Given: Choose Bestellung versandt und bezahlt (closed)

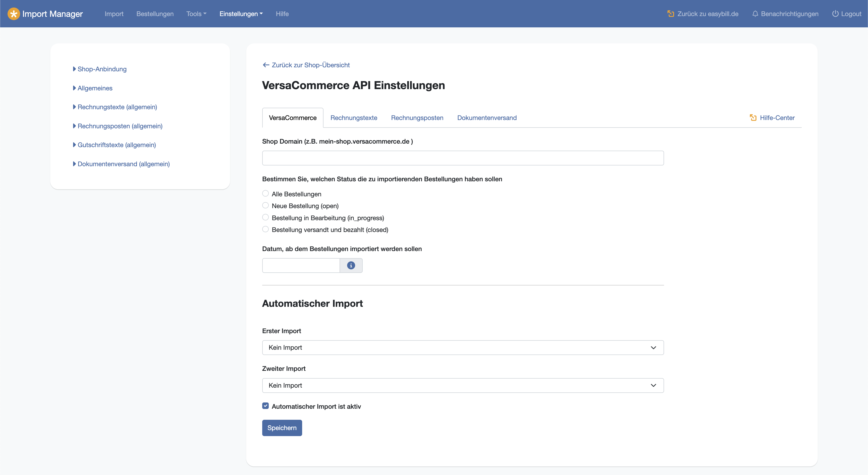Looking at the screenshot, I should (265, 229).
